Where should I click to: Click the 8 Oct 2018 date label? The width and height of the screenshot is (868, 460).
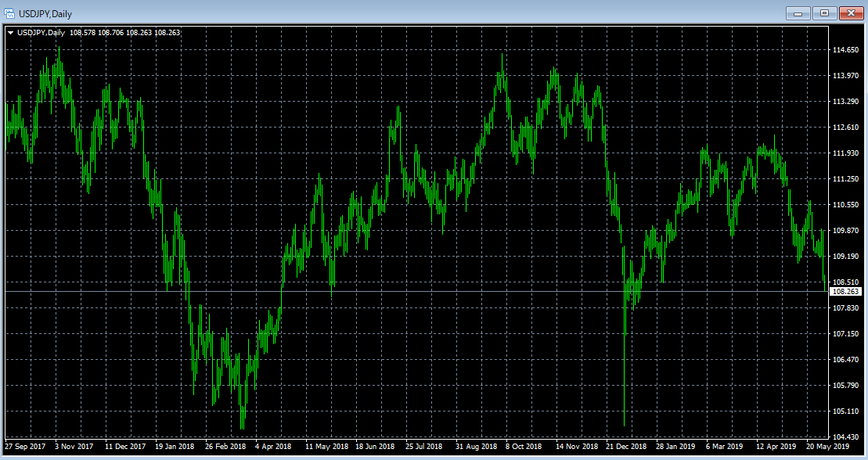tap(524, 446)
